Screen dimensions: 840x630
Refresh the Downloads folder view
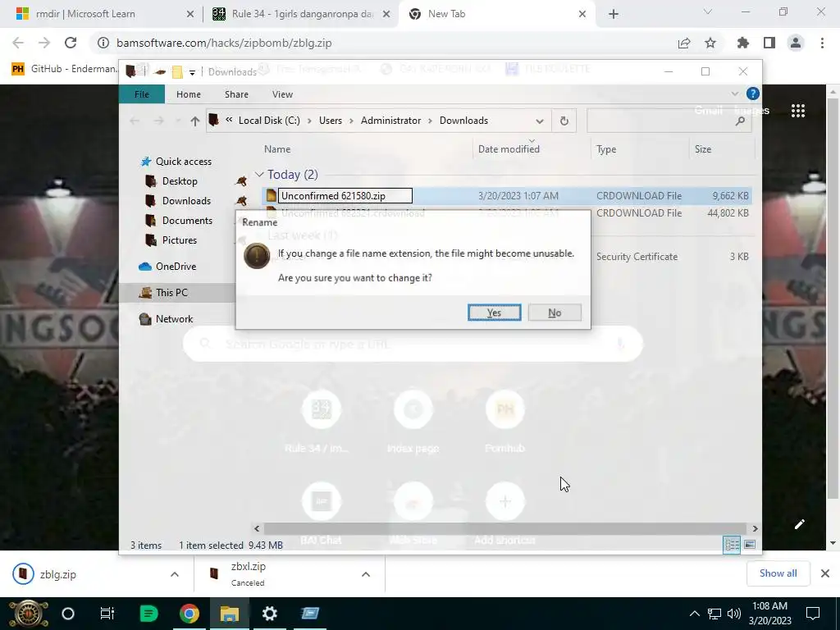pos(564,121)
